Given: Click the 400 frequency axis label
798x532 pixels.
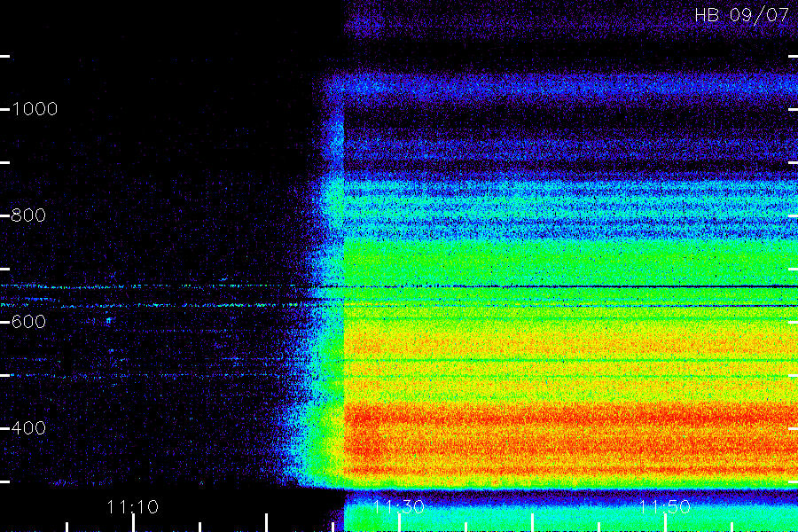Looking at the screenshot, I should [28, 428].
